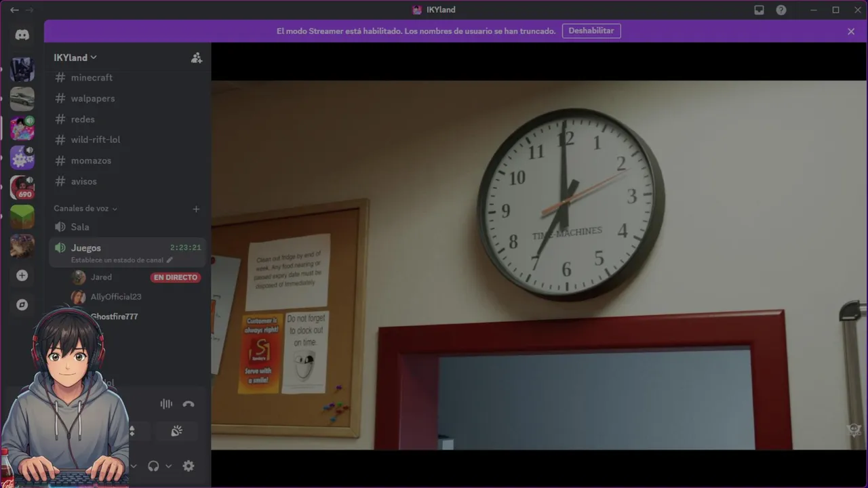Open Discord home direct messages icon
Viewport: 868px width, 488px height.
point(22,35)
